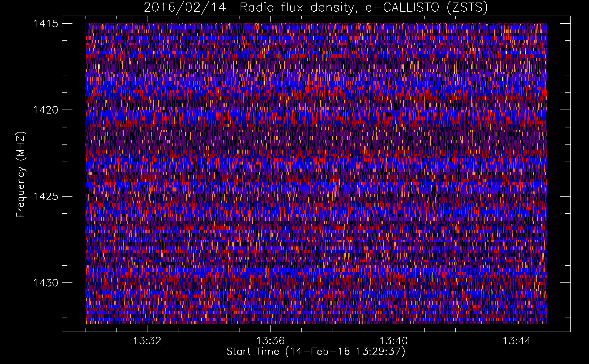Viewport: 589px width, 364px height.
Task: Click the 13:32 time axis label
Action: 147,341
